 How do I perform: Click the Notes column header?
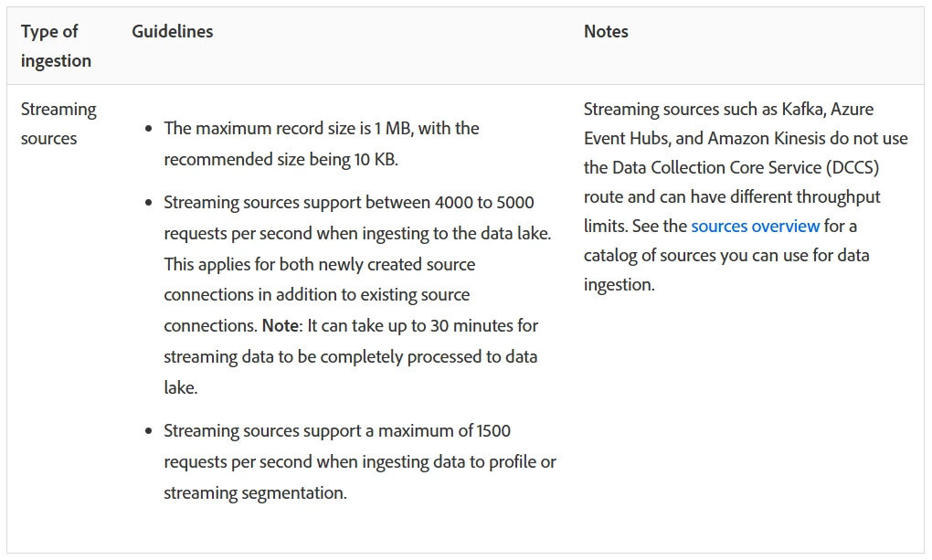pos(606,31)
